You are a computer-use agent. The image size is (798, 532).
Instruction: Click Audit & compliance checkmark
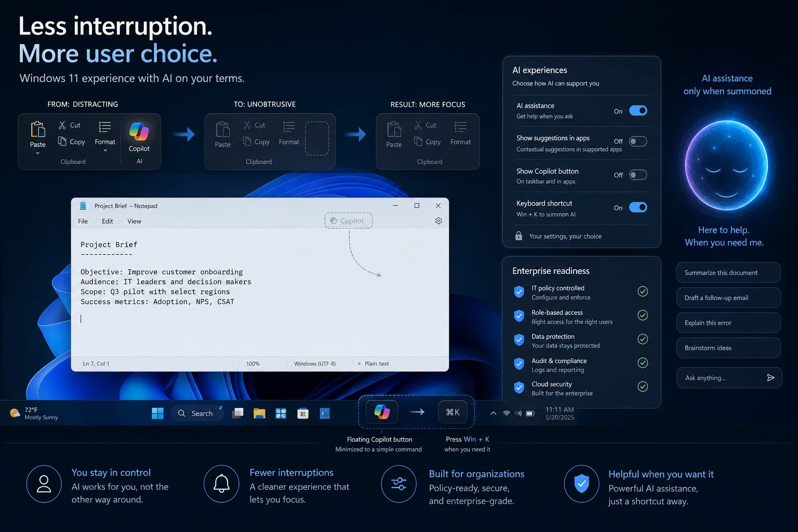pyautogui.click(x=643, y=363)
